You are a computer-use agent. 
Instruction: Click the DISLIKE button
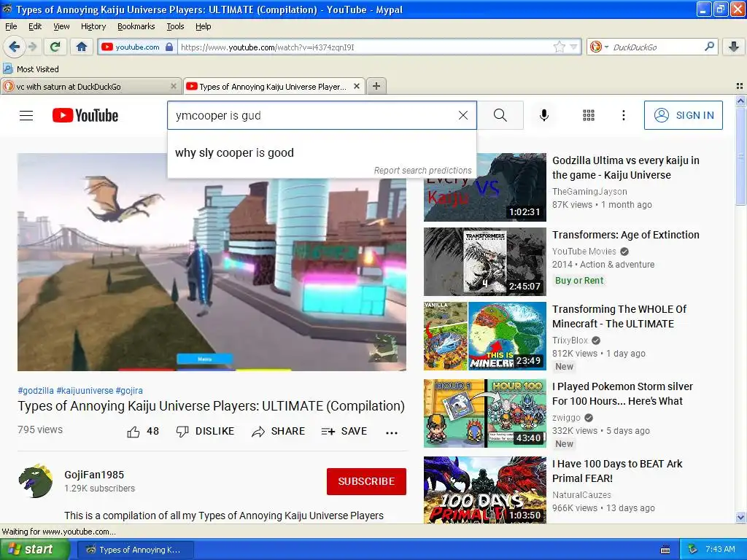coord(205,432)
